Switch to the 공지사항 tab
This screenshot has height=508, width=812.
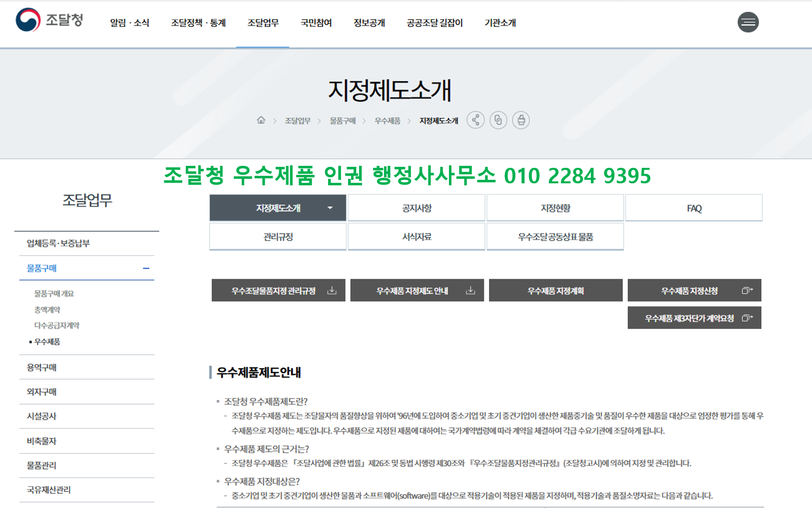[x=416, y=208]
